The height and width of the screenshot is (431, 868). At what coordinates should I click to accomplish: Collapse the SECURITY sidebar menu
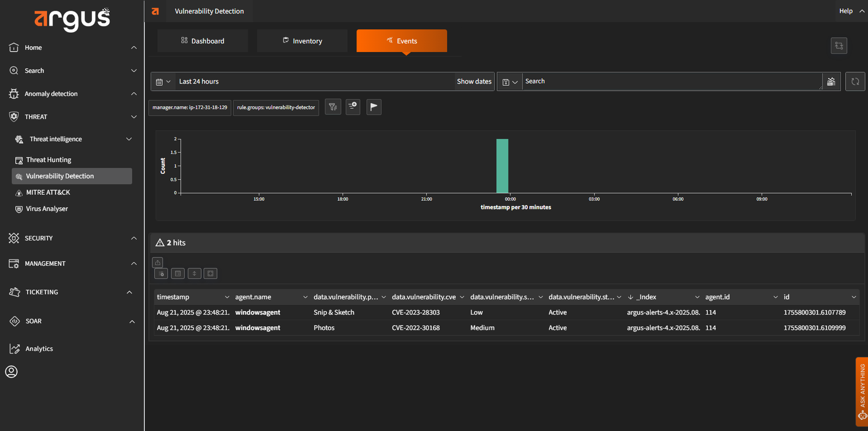(x=133, y=238)
